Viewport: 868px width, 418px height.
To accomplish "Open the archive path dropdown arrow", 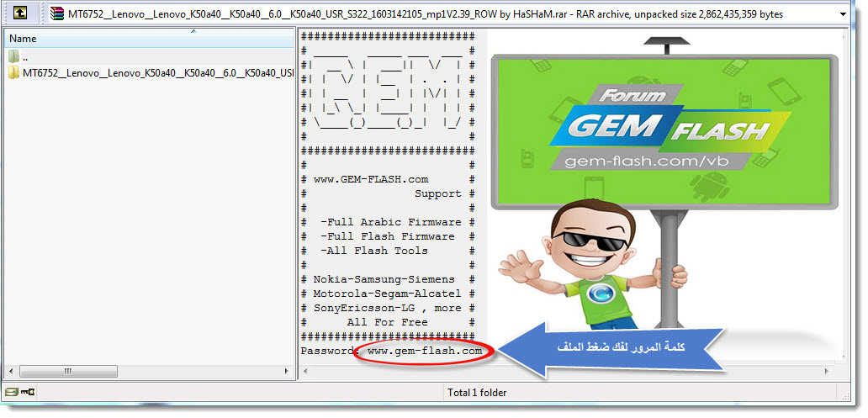I will (x=843, y=13).
